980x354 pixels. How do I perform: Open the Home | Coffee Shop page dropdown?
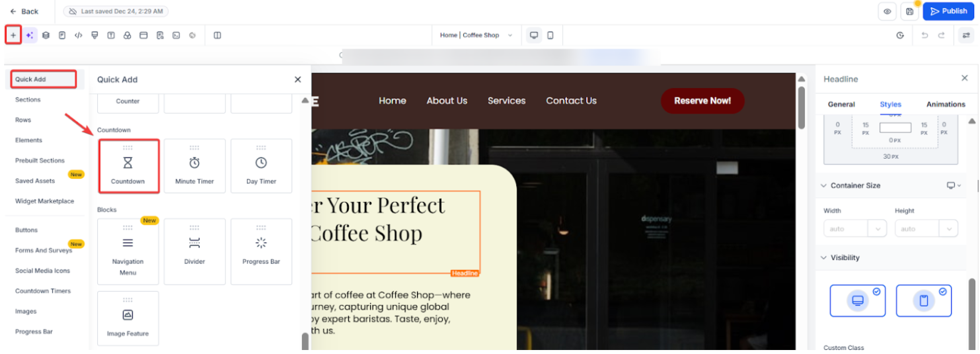point(476,35)
